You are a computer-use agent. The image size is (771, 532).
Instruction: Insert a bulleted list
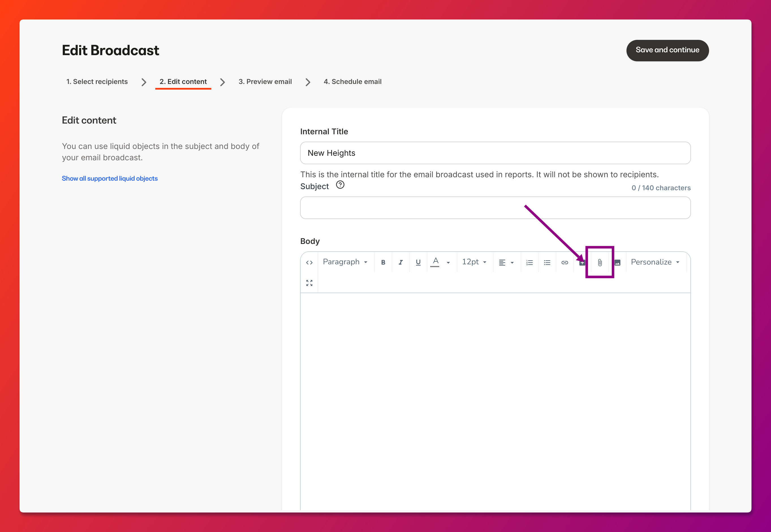click(x=547, y=263)
